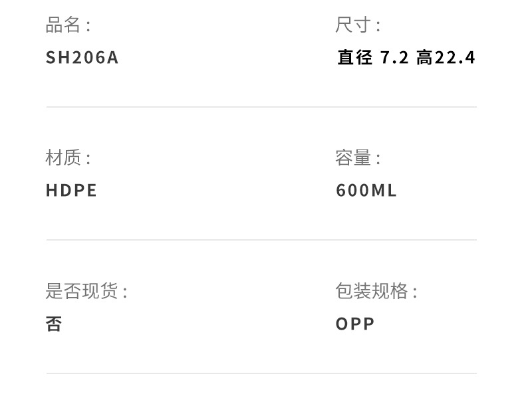Click the 是否现货 field label

(82, 291)
